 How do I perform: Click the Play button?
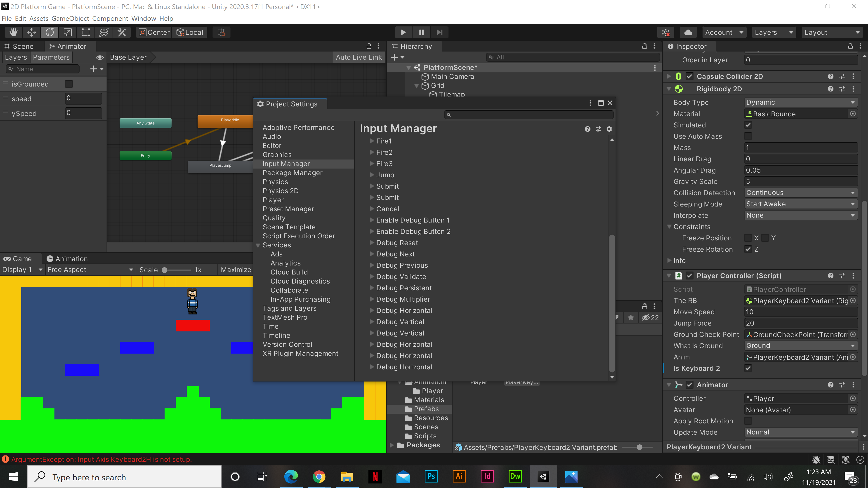403,32
